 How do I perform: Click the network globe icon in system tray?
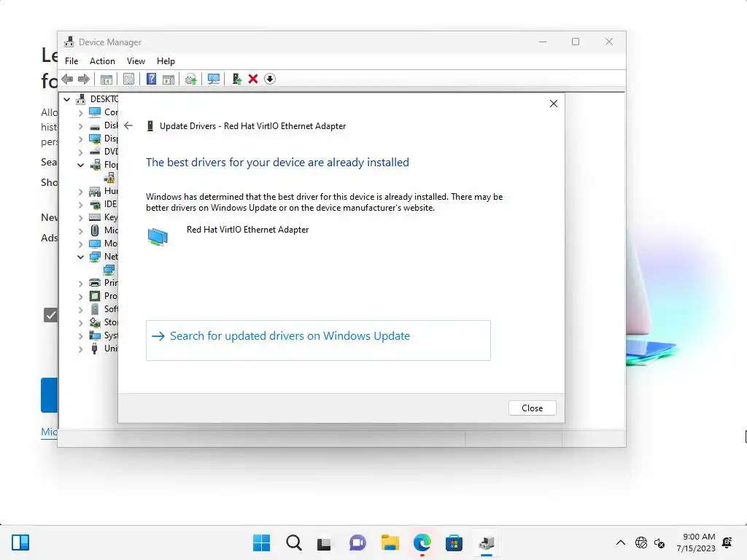point(641,542)
